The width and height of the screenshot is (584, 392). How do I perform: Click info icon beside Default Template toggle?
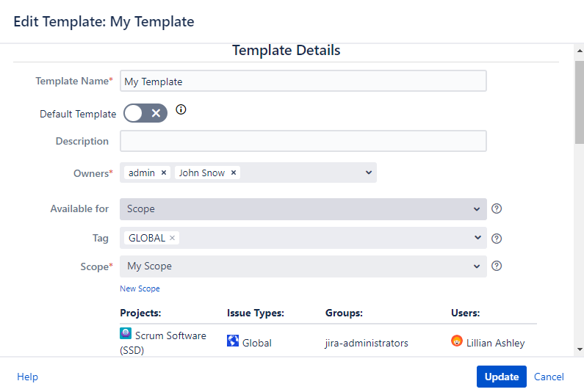click(x=181, y=110)
